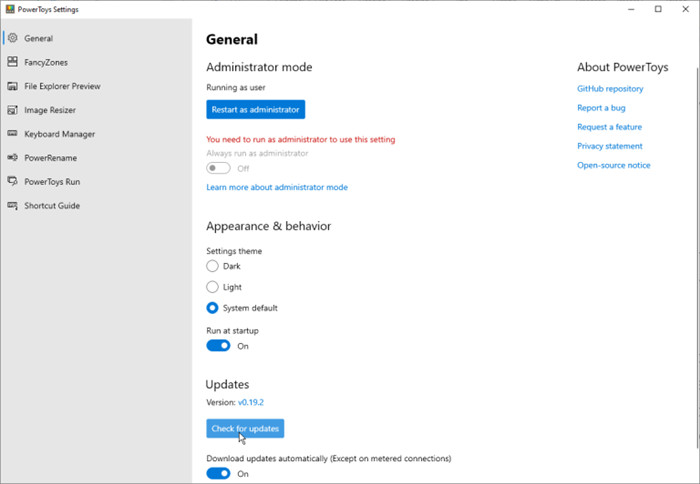
Task: Click Check for updates button
Action: (245, 429)
